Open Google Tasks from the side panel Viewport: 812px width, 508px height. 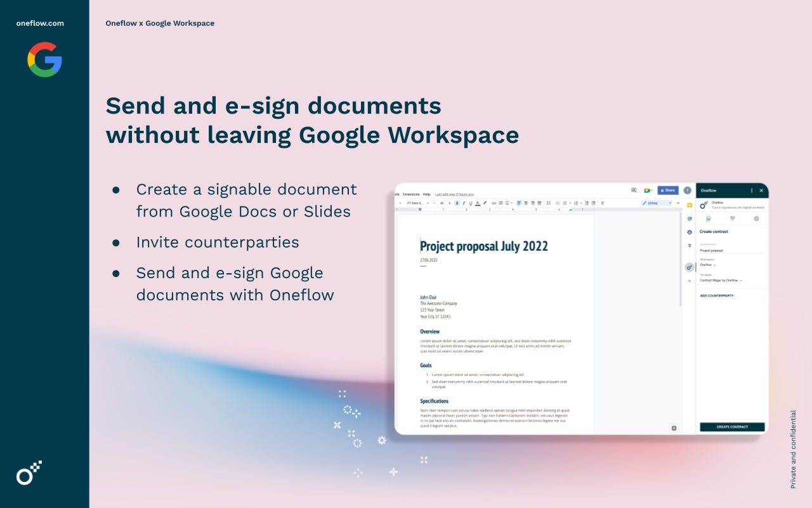tap(690, 218)
